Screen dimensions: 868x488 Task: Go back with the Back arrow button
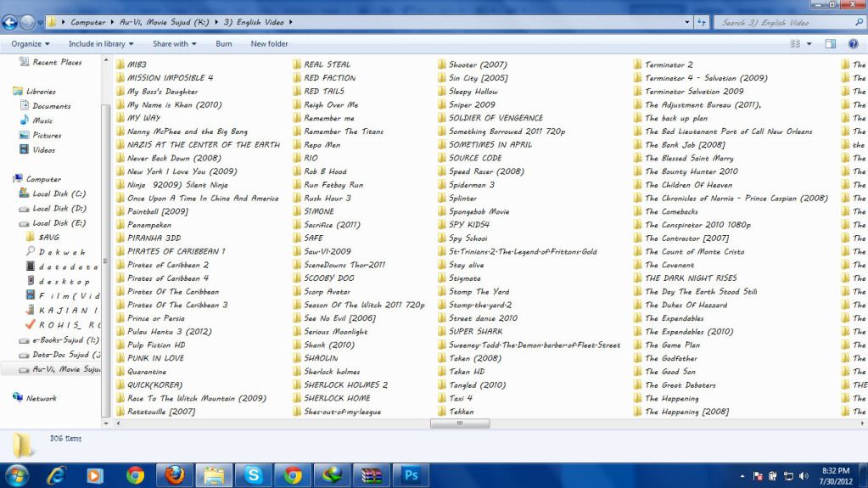pos(10,22)
